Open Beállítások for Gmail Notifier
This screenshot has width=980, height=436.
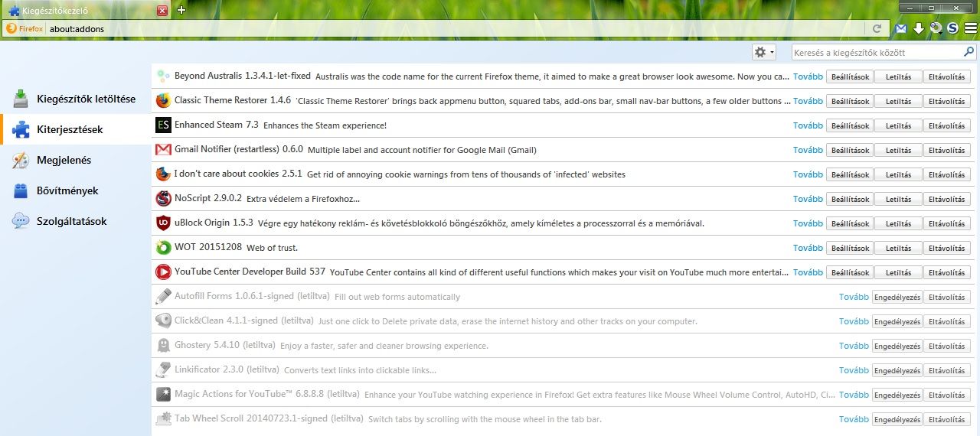coord(850,151)
